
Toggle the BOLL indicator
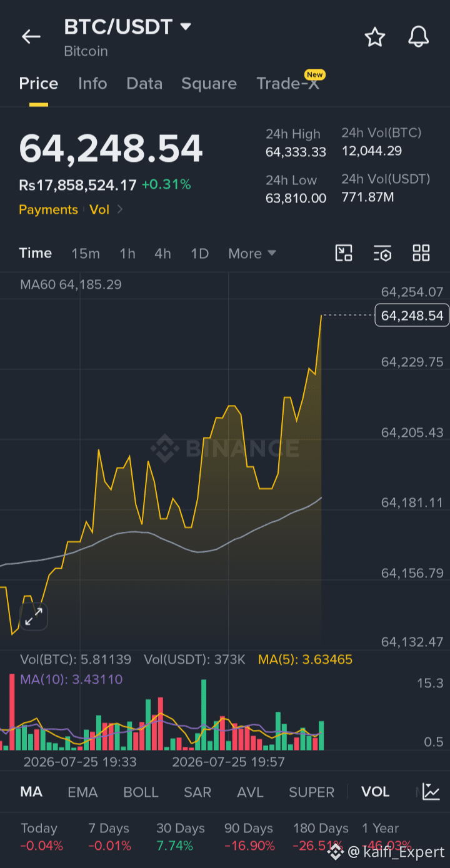[x=141, y=792]
